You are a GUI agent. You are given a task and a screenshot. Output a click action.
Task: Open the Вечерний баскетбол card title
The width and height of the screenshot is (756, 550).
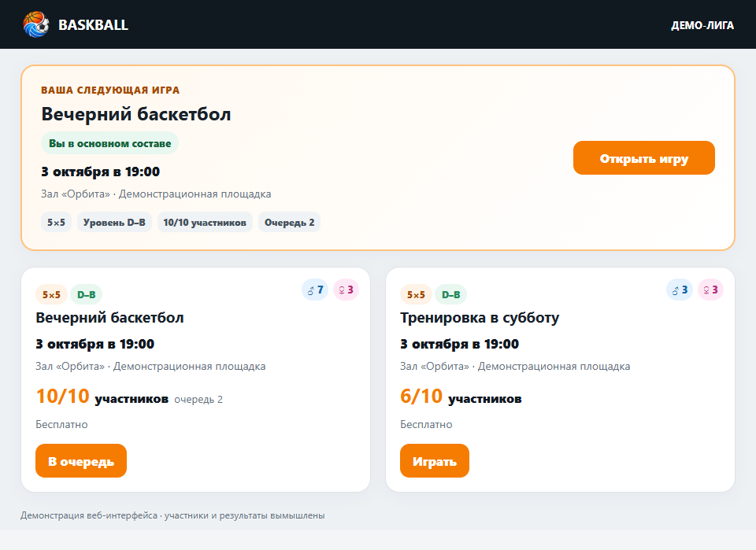pos(110,318)
